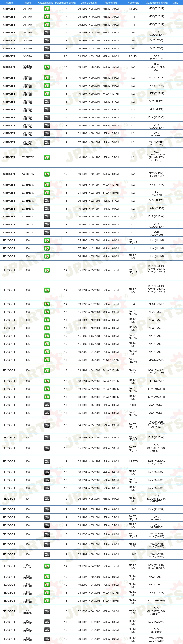This screenshot has width=183, height=644.
Task: Click the date range '02.1994 -> 10.1995'
Action: click(89, 461)
